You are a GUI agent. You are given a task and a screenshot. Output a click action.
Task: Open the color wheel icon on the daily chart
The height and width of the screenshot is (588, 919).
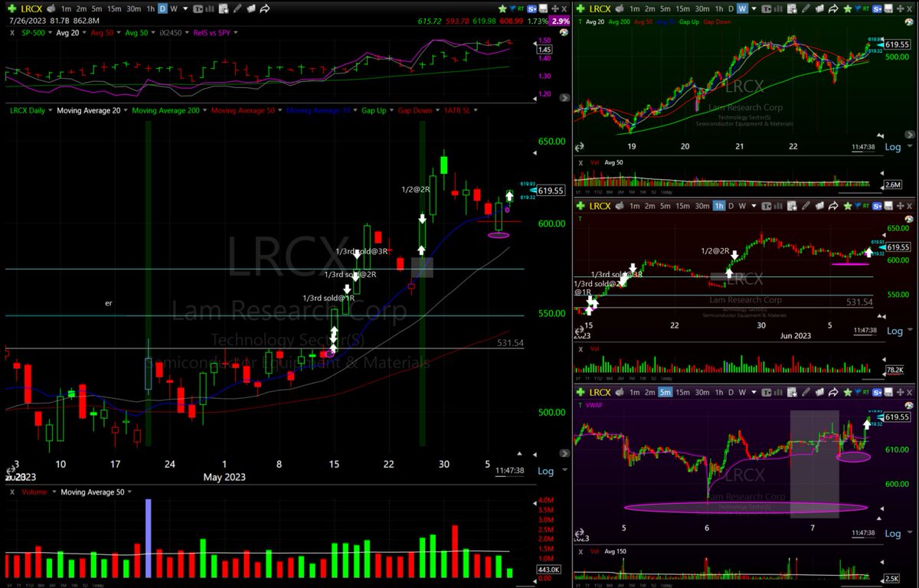564,33
